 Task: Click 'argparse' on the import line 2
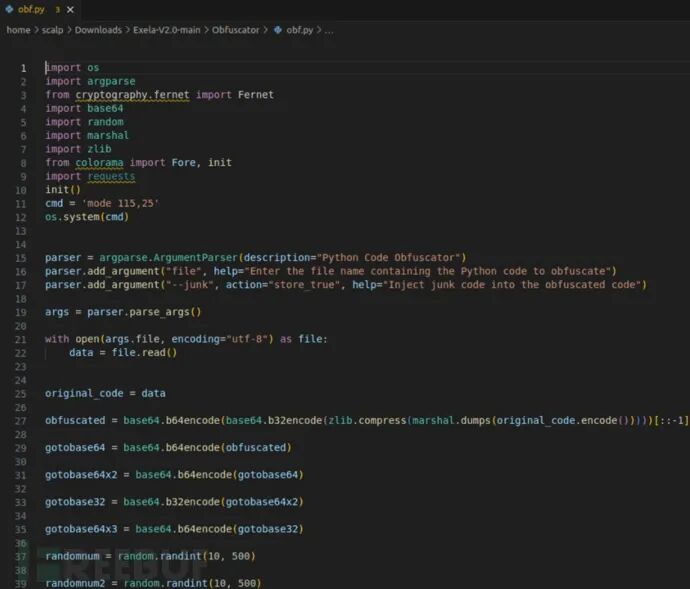pyautogui.click(x=111, y=81)
